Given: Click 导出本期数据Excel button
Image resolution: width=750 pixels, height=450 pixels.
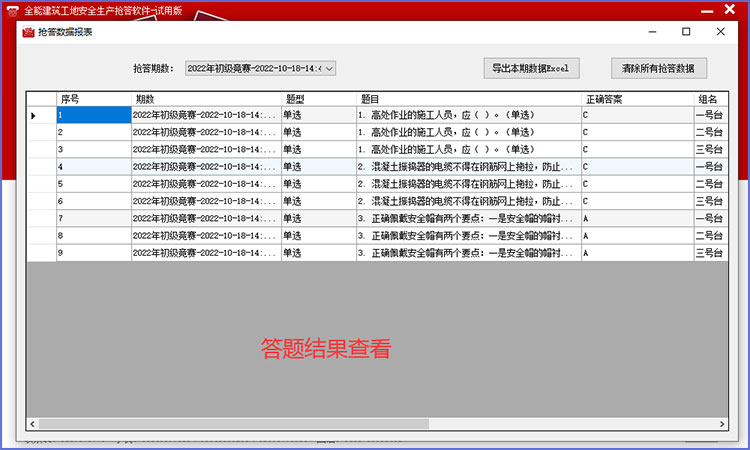Looking at the screenshot, I should (x=529, y=69).
